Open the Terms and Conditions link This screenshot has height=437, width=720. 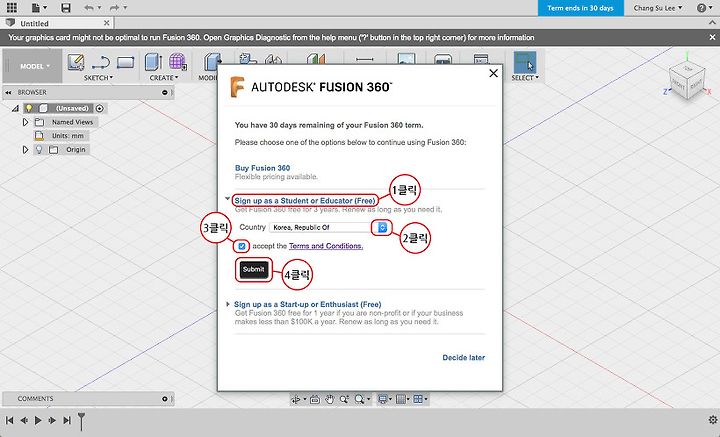tap(326, 246)
